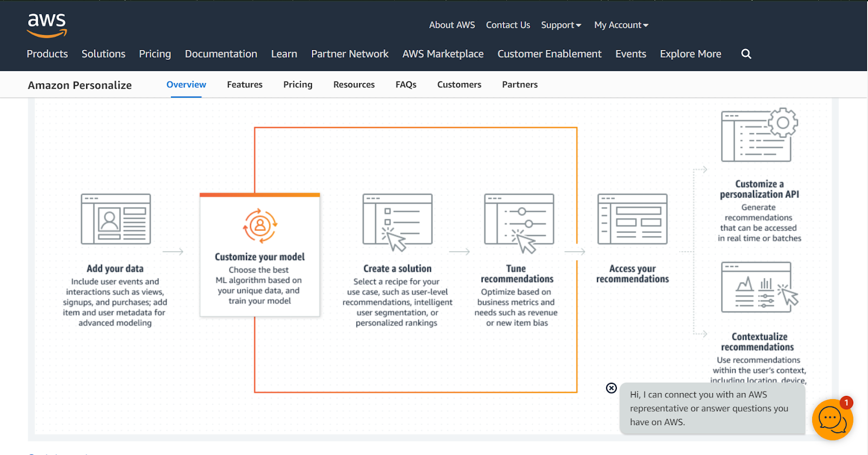Open the orange chat bubble button
Image resolution: width=868 pixels, height=455 pixels.
click(x=832, y=420)
